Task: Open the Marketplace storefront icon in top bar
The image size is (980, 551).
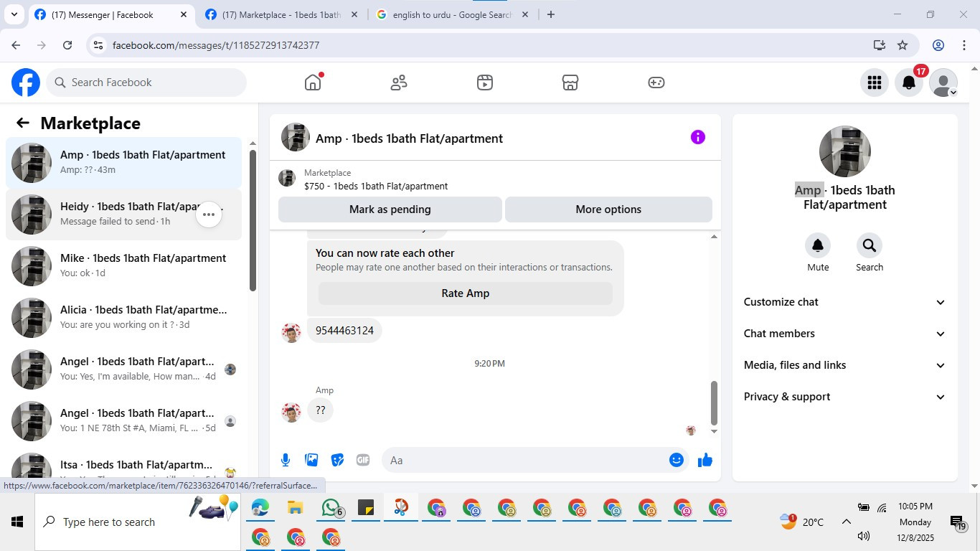Action: coord(570,83)
